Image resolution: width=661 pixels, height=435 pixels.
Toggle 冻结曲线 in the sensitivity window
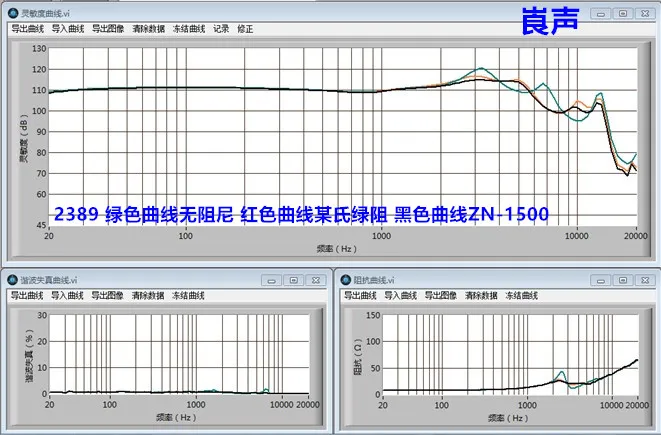(188, 29)
